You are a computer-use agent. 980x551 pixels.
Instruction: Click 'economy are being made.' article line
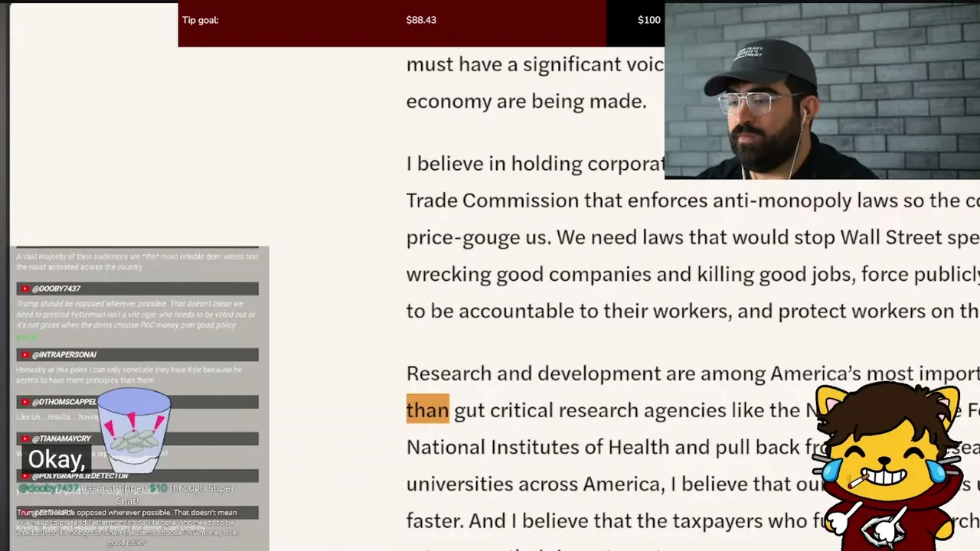tap(526, 101)
